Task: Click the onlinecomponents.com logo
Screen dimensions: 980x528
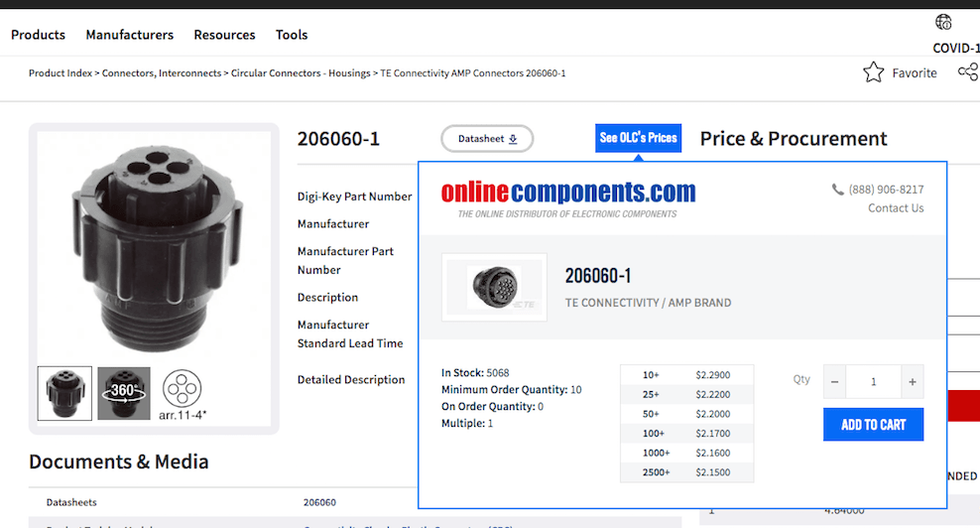Action: coord(568,198)
